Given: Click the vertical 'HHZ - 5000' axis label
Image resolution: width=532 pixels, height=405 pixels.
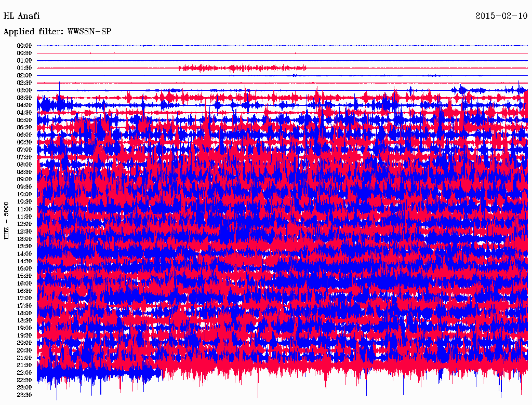Looking at the screenshot, I should (x=6, y=221).
